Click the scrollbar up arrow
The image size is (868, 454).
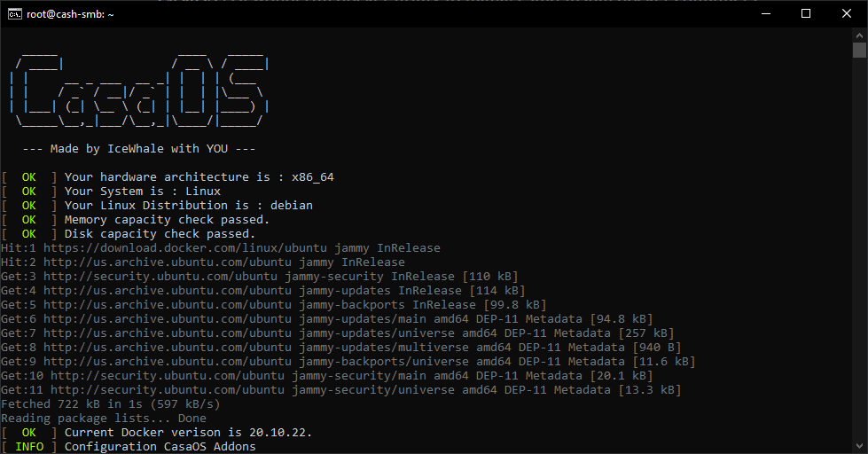tap(859, 35)
